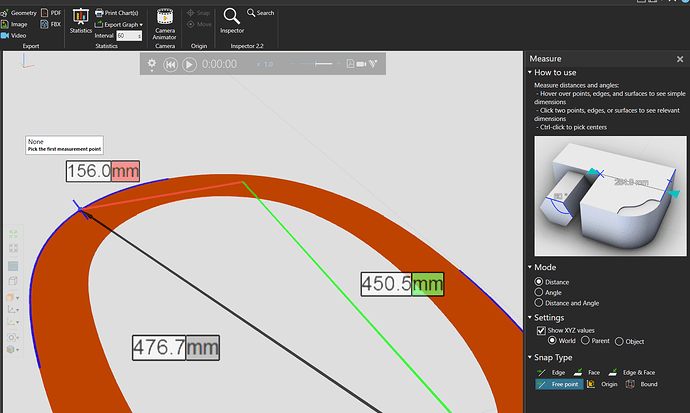Click the rewind button in simulation controls

click(171, 64)
